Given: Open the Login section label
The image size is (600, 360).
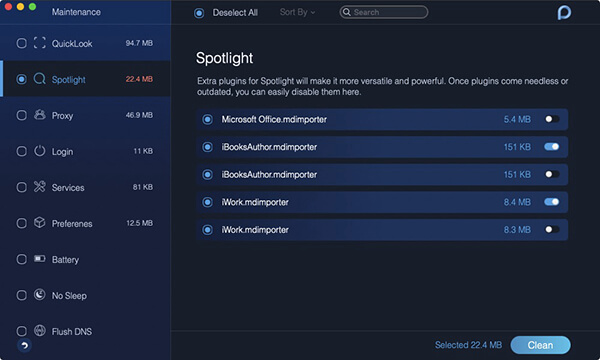Looking at the screenshot, I should coord(62,152).
